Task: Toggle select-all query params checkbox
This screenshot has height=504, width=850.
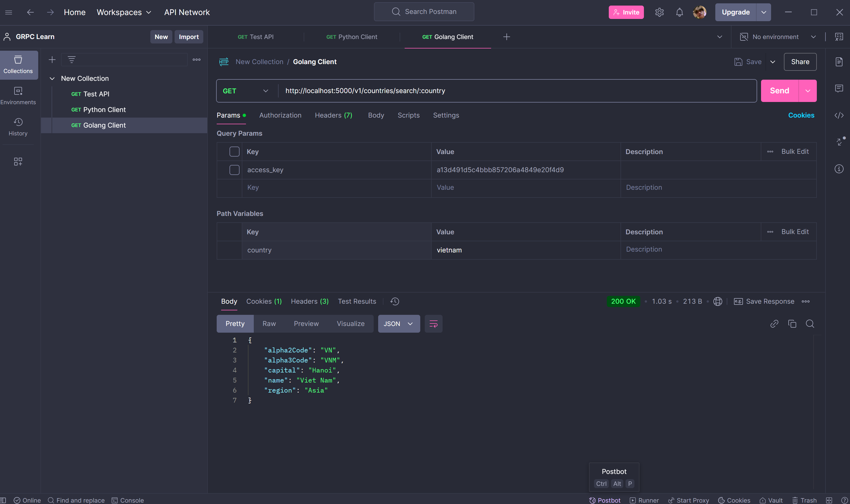Action: pyautogui.click(x=234, y=152)
